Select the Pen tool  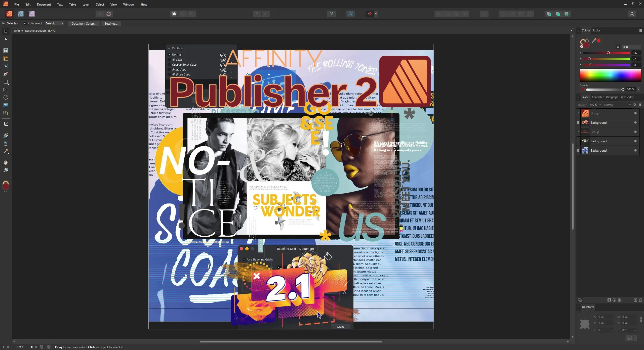[x=6, y=74]
